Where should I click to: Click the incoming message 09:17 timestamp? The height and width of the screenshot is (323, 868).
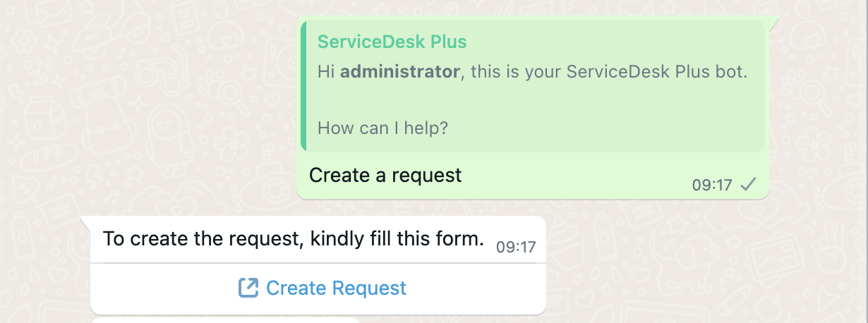coord(516,247)
